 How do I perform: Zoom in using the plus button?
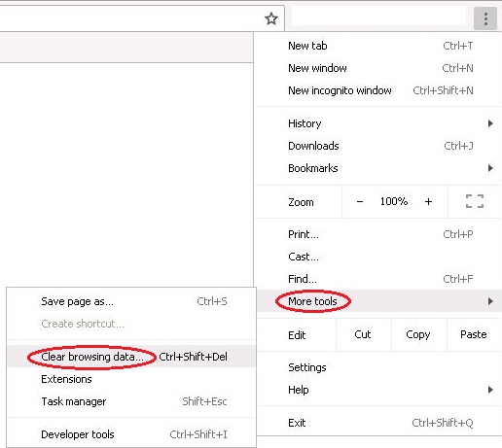pyautogui.click(x=428, y=202)
